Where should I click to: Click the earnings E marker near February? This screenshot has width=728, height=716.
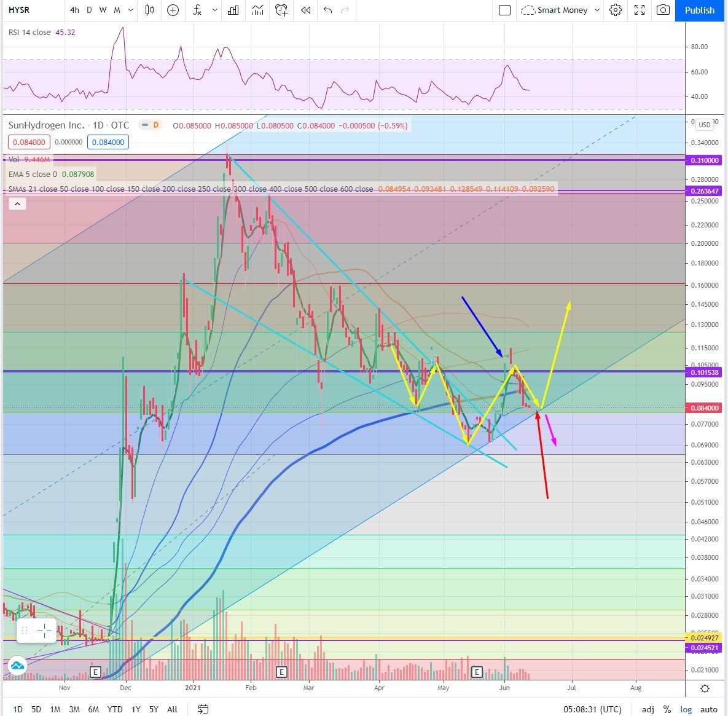click(x=281, y=671)
